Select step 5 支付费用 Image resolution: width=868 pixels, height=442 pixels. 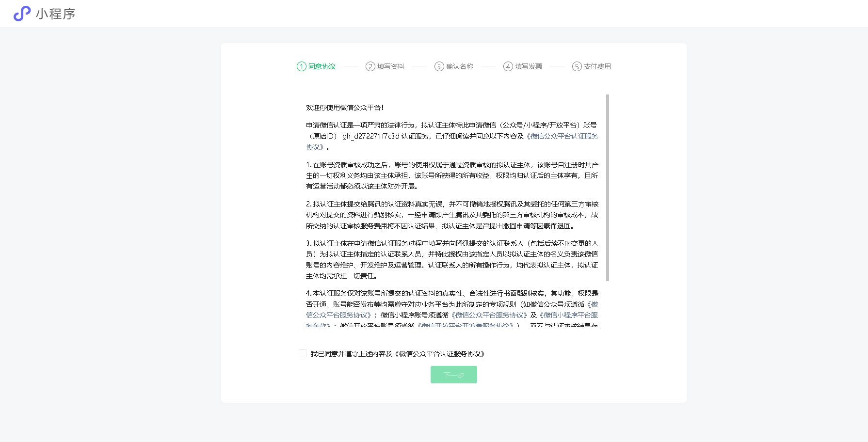[592, 66]
